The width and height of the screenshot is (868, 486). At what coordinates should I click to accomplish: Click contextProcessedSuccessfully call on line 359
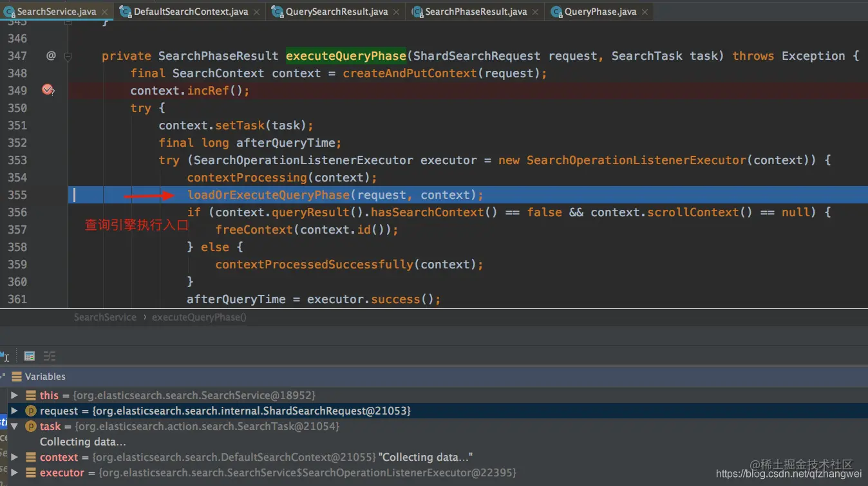[x=314, y=265]
